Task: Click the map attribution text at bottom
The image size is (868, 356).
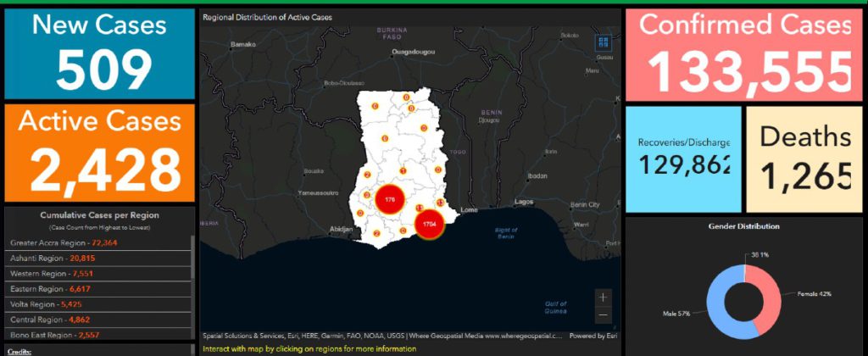Action: point(383,336)
